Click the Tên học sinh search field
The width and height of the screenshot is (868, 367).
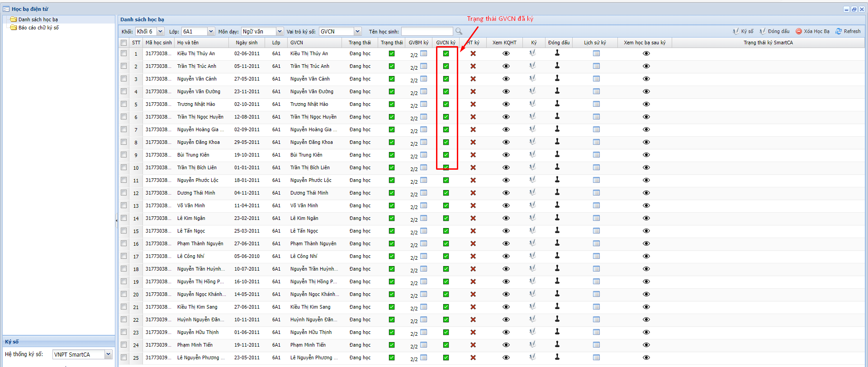pyautogui.click(x=427, y=31)
